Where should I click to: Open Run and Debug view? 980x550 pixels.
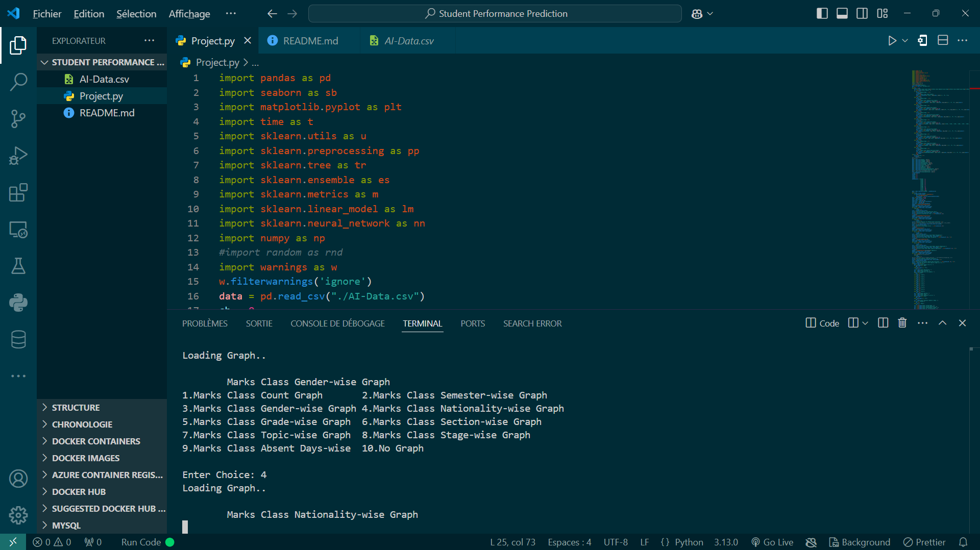(18, 156)
